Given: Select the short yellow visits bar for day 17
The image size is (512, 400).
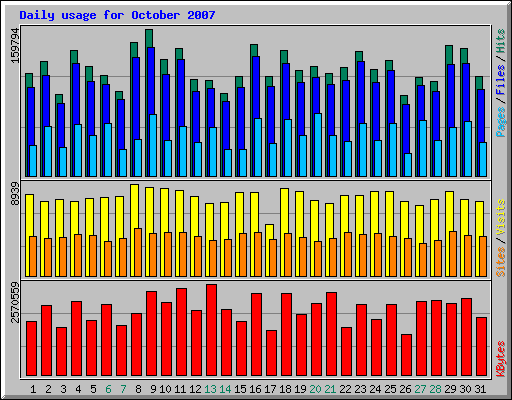Looking at the screenshot, I should [269, 232].
